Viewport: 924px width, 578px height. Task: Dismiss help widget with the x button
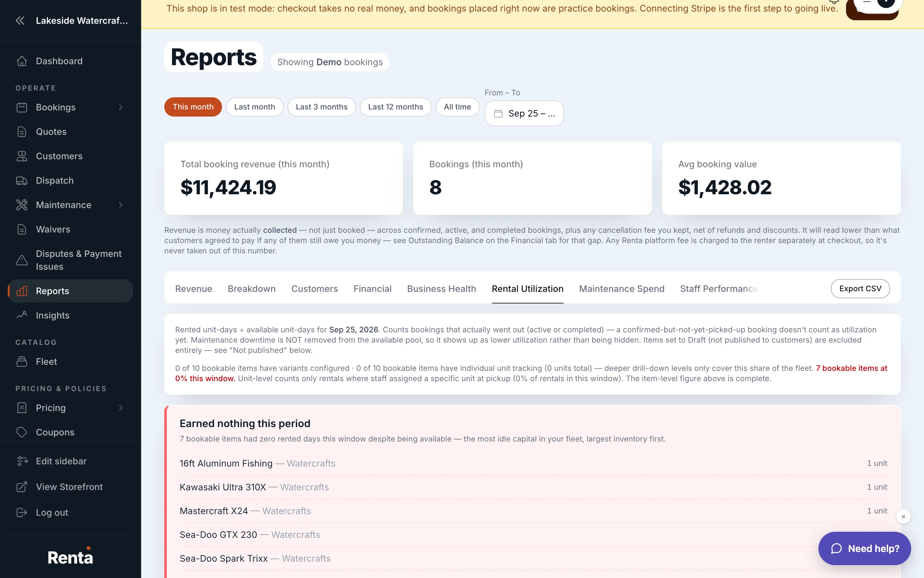tap(903, 516)
